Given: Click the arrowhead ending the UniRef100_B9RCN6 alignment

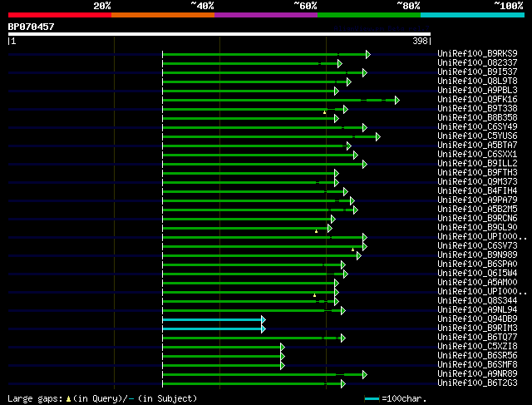Looking at the screenshot, I should [x=333, y=220].
